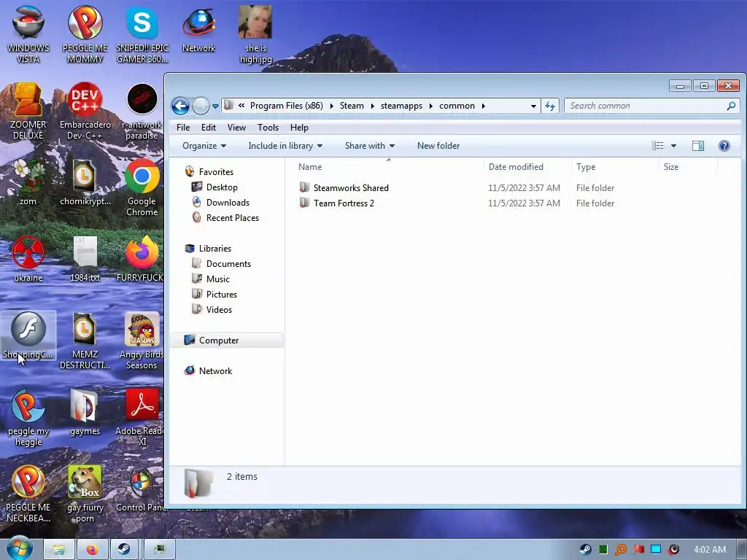Image resolution: width=747 pixels, height=560 pixels.
Task: Select she is high.jpg thumbnail
Action: (255, 35)
